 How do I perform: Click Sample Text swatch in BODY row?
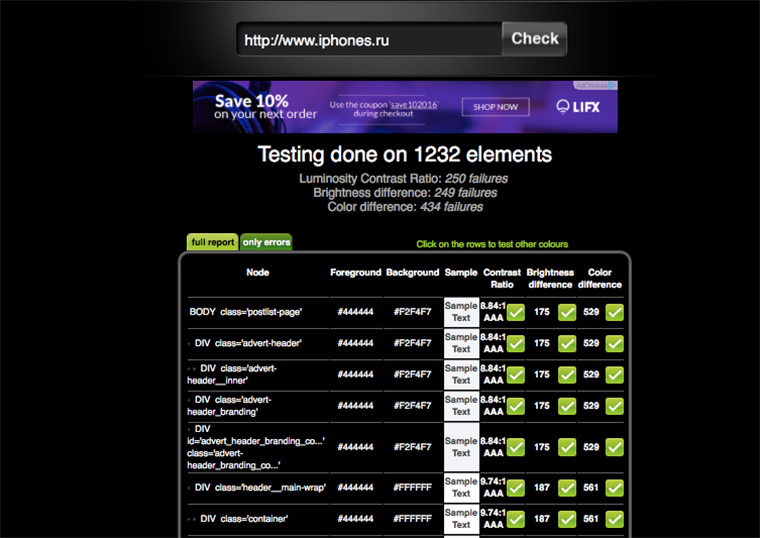click(x=461, y=312)
